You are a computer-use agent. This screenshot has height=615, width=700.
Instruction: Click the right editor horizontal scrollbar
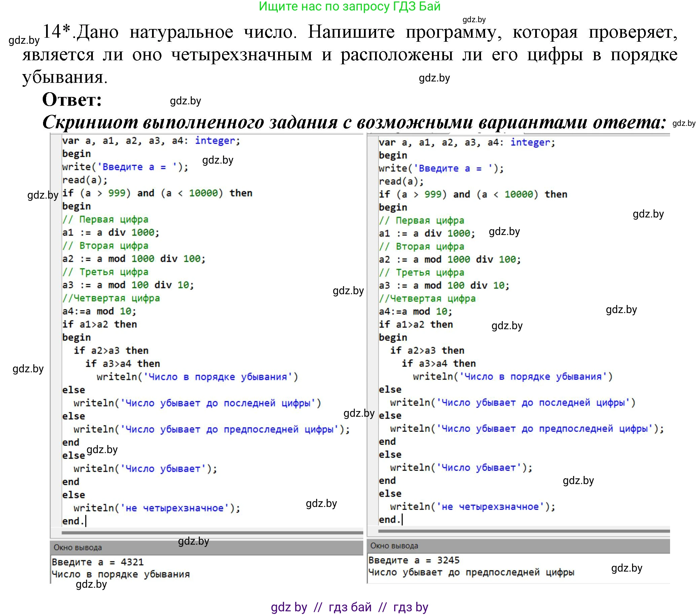(x=524, y=532)
